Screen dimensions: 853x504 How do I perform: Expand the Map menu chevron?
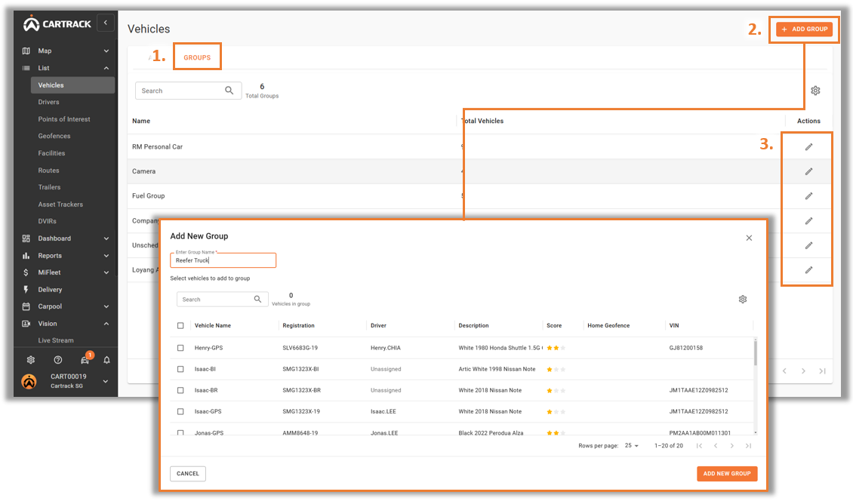click(x=106, y=51)
